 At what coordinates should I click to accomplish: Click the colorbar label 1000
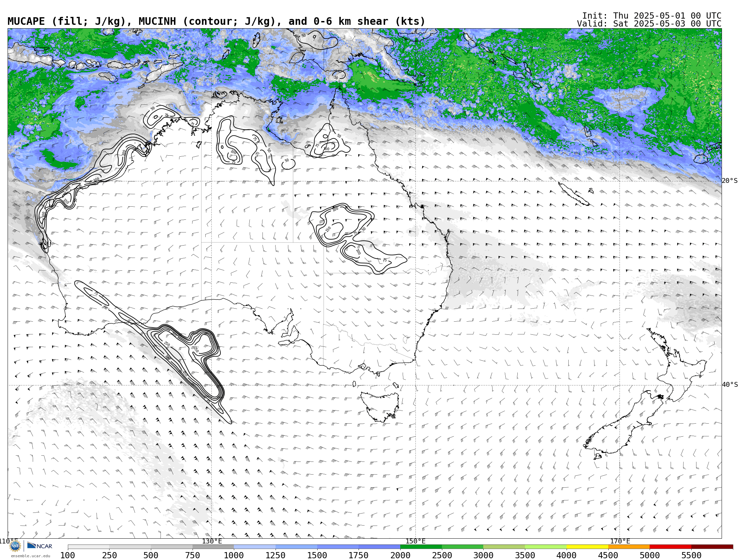[x=234, y=556]
